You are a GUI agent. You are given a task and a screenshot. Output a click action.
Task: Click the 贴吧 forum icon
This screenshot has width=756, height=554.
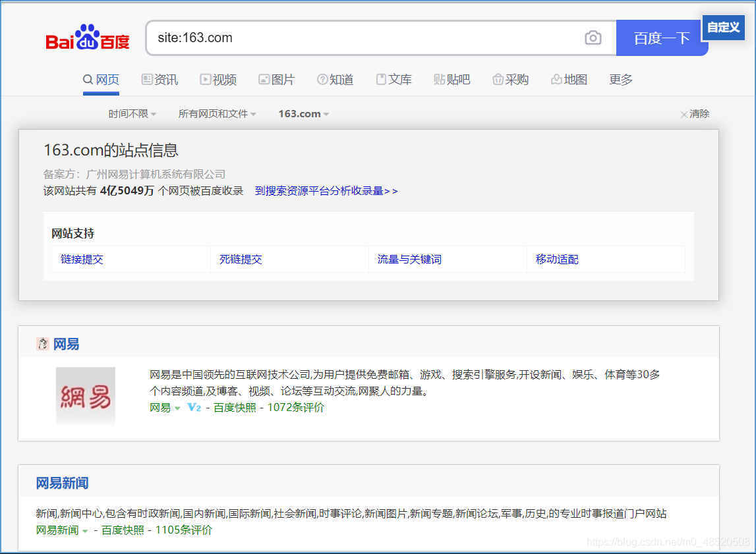pos(439,79)
